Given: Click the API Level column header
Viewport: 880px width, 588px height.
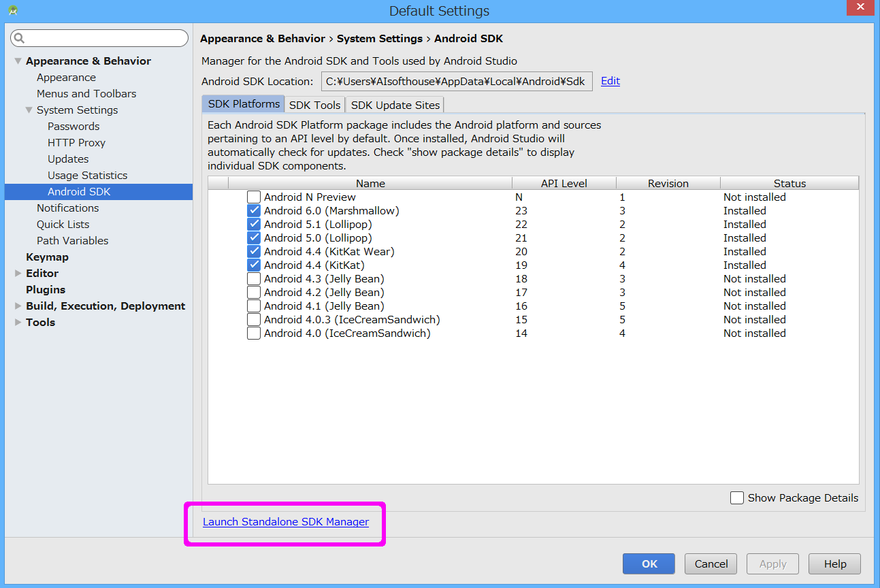Looking at the screenshot, I should coord(564,183).
